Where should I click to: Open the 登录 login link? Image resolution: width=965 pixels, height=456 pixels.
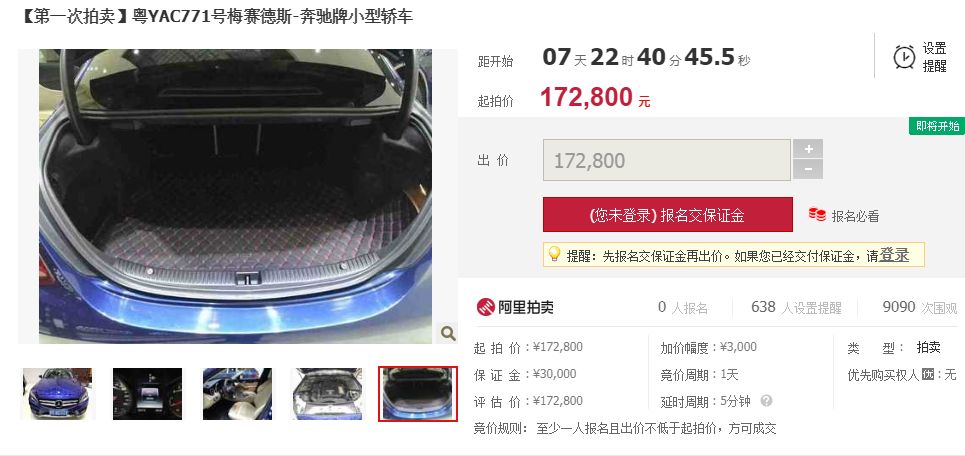(894, 254)
